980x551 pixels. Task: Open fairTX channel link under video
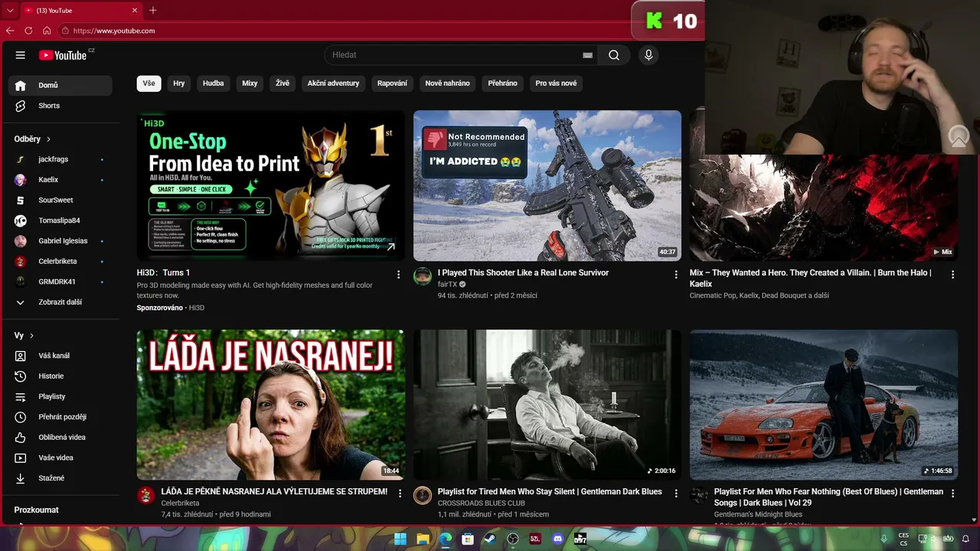447,284
